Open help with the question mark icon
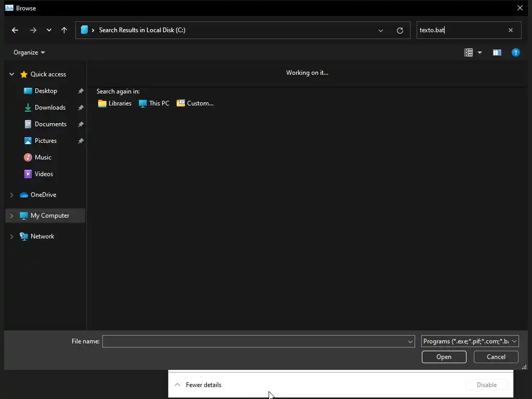The height and width of the screenshot is (399, 532). coord(516,52)
